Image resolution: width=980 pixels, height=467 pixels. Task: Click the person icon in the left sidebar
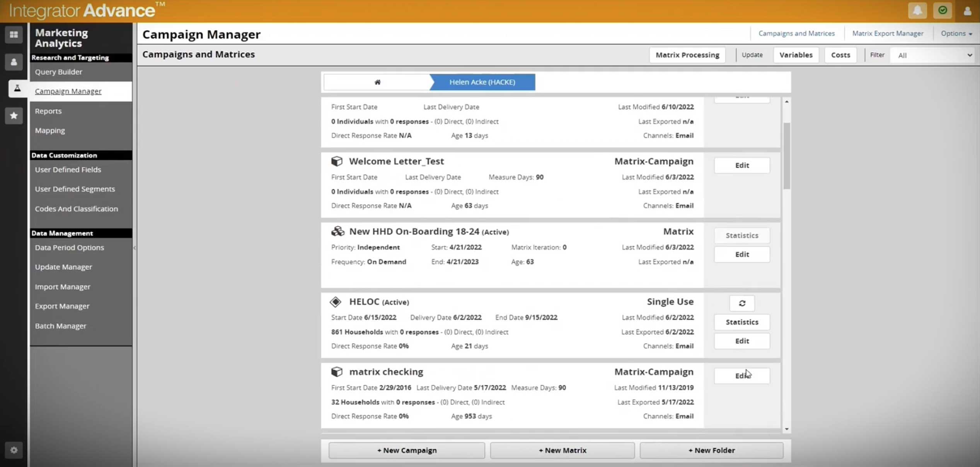pos(14,62)
